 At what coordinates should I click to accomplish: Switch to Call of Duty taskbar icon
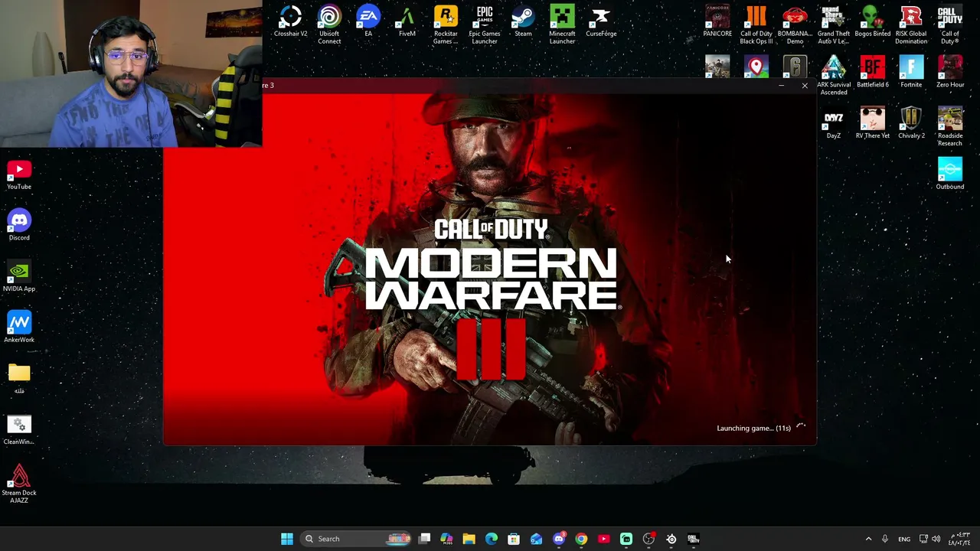click(x=693, y=539)
